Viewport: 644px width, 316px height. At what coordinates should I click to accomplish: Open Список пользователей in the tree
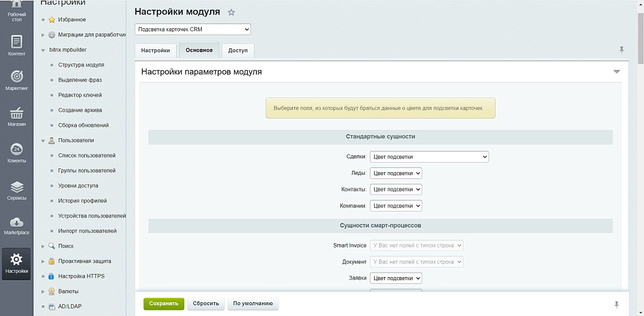click(87, 156)
